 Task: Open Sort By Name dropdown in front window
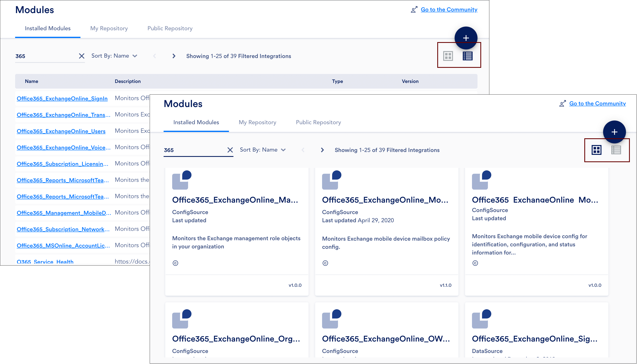point(263,150)
